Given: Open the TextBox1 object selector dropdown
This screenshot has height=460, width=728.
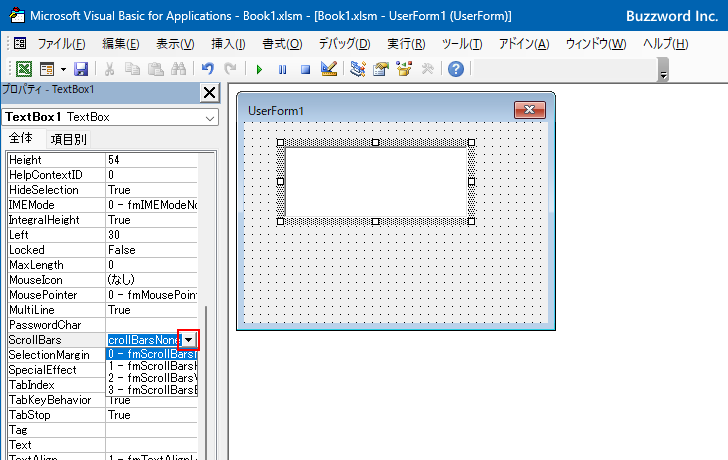Looking at the screenshot, I should pyautogui.click(x=210, y=118).
